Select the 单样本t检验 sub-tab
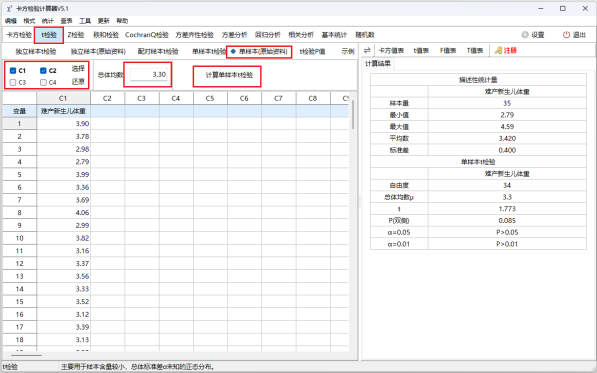 click(x=209, y=51)
